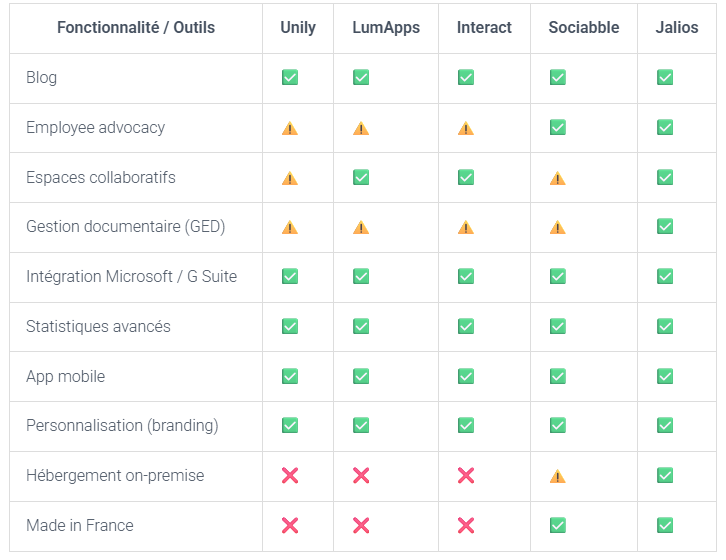
Task: Click the LumApps red cross for Hébergement on-premise
Action: [361, 475]
